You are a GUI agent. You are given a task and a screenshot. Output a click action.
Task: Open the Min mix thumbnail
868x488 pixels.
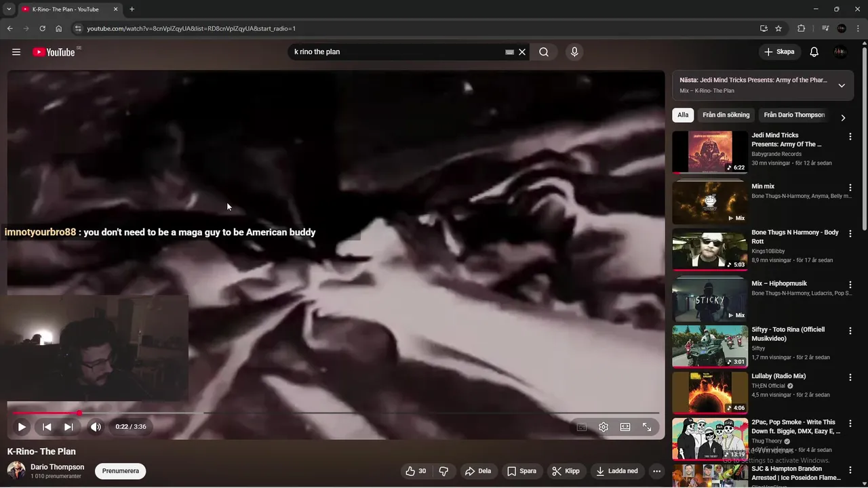[x=710, y=203]
